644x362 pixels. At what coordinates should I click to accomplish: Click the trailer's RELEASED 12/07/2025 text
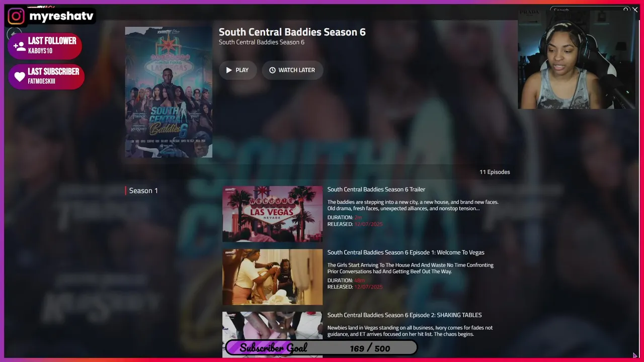click(x=355, y=224)
